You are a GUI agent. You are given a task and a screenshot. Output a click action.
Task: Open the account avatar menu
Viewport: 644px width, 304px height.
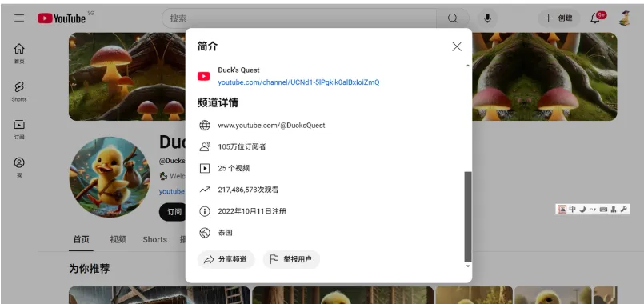pos(625,18)
